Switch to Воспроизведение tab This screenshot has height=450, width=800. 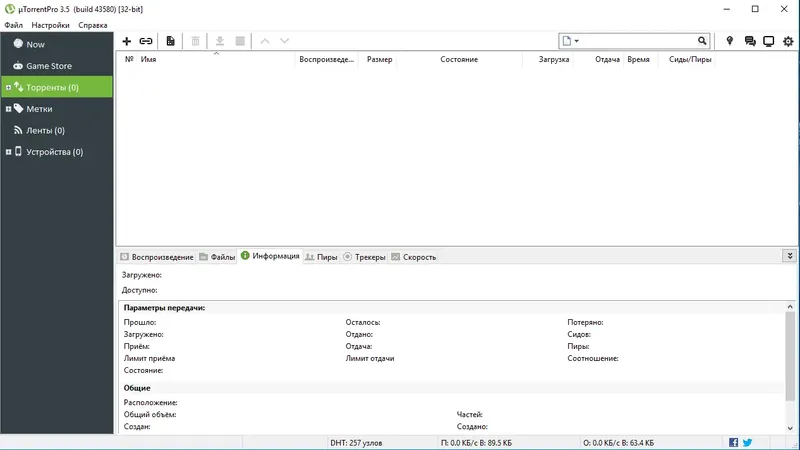(x=157, y=257)
